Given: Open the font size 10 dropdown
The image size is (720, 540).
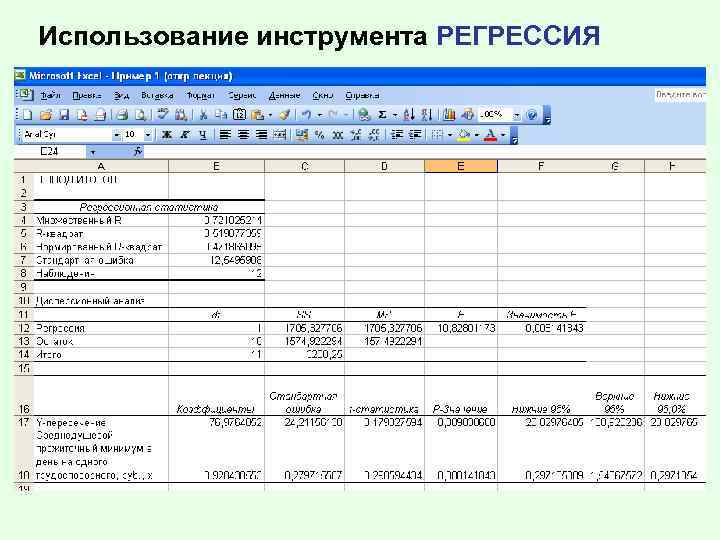Looking at the screenshot, I should coord(148,135).
